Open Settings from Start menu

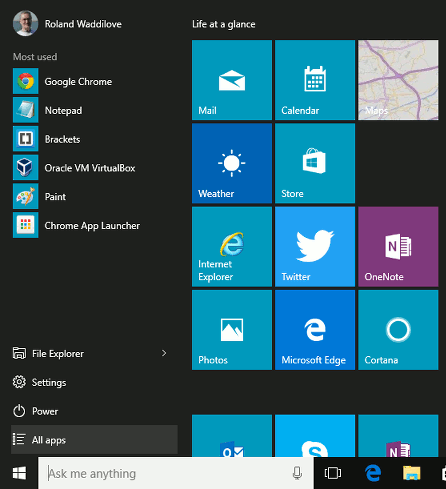pyautogui.click(x=94, y=382)
